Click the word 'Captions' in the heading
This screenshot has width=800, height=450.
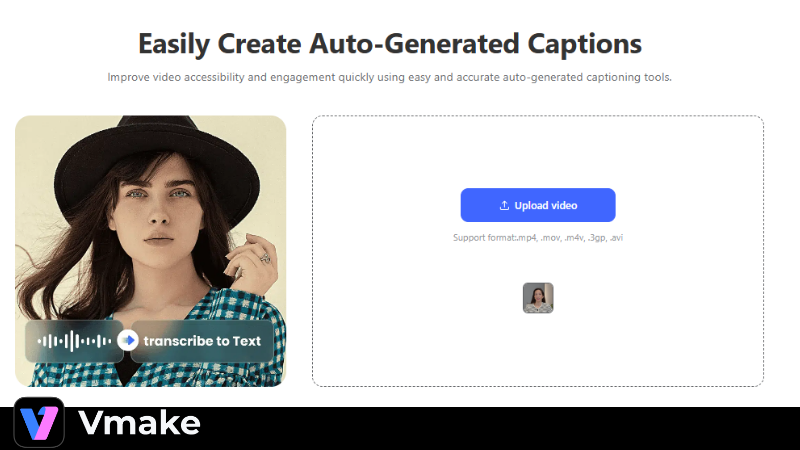coord(585,43)
